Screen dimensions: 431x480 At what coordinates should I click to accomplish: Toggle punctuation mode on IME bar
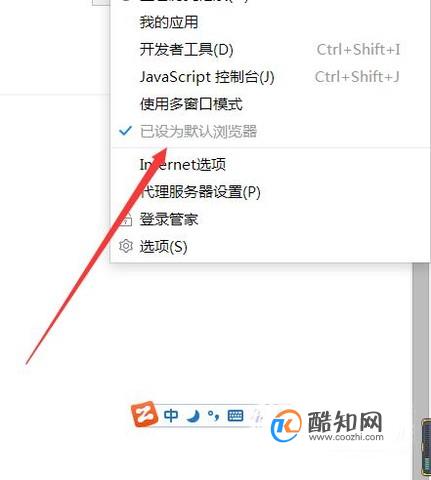point(213,416)
